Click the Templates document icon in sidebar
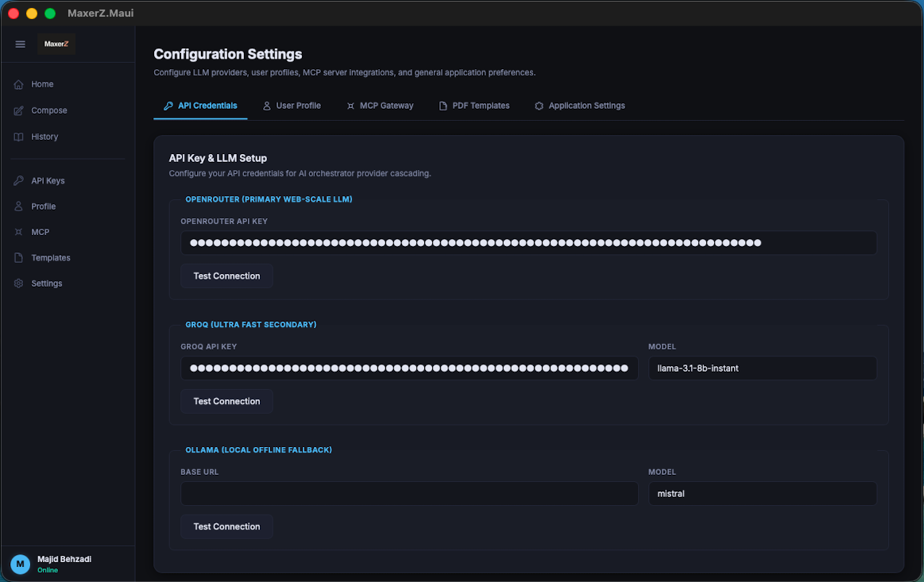924x582 pixels. coord(19,258)
